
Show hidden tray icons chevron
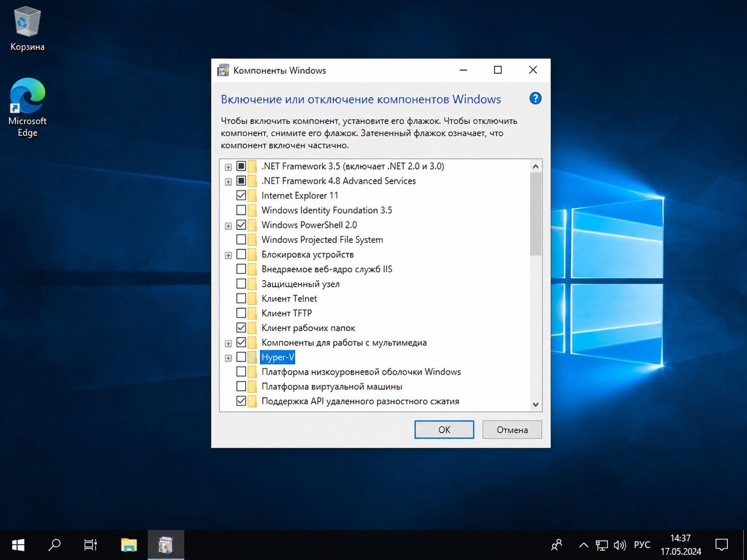pos(583,545)
